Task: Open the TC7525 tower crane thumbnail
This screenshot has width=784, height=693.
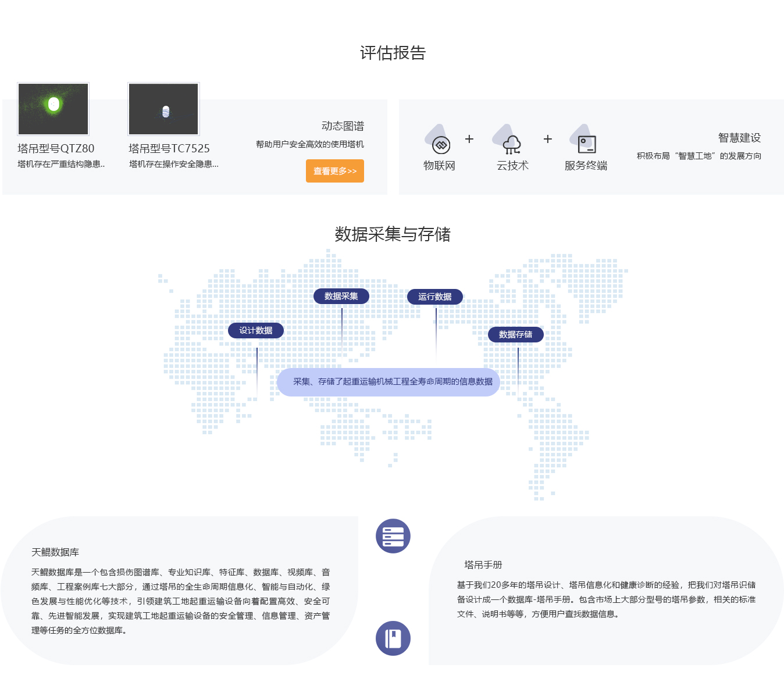Action: point(163,109)
